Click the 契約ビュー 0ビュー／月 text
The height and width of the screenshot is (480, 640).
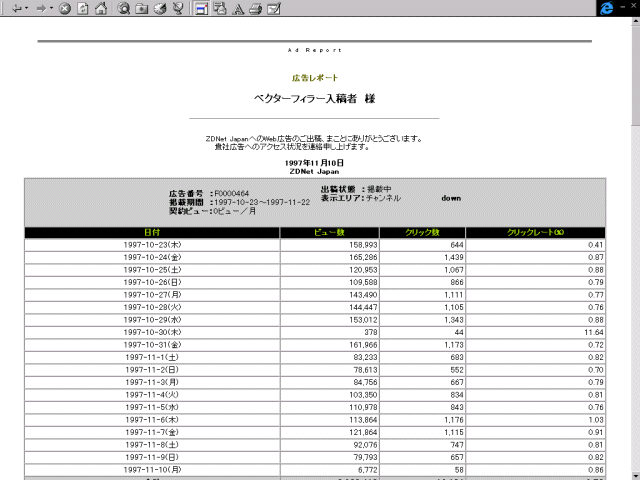(213, 211)
